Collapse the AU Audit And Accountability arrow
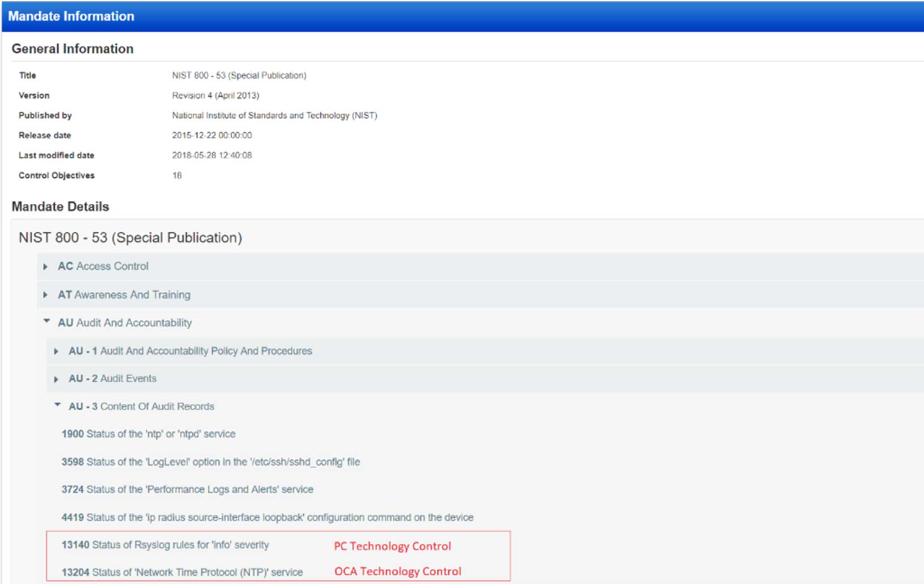 (46, 321)
